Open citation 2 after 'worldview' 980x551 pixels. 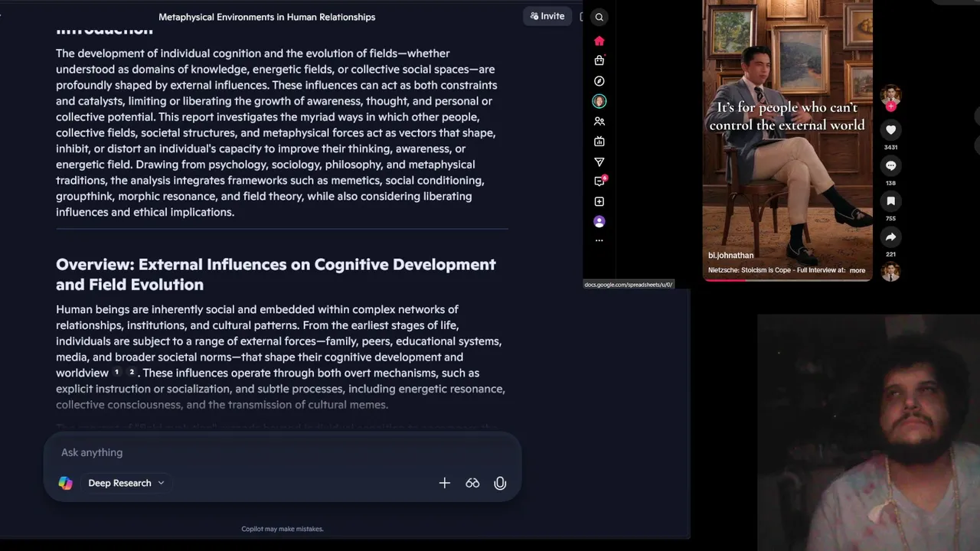pyautogui.click(x=132, y=373)
